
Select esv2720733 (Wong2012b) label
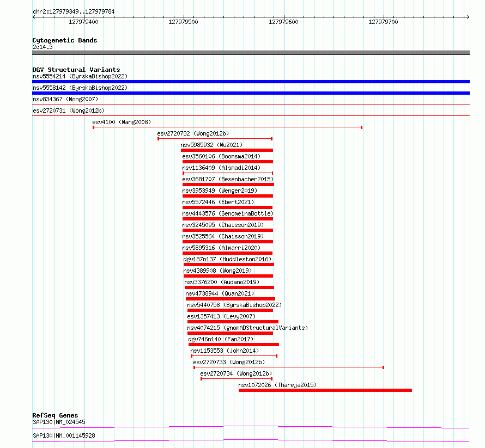pyautogui.click(x=229, y=362)
